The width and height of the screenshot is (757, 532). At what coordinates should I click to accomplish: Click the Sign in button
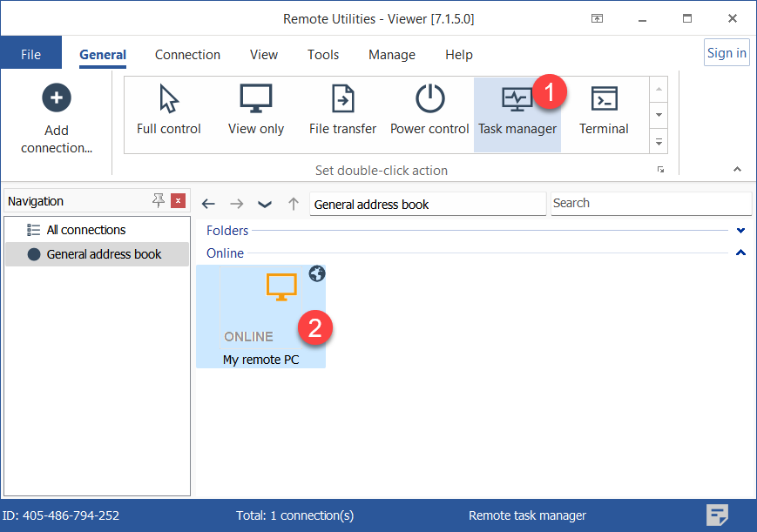pyautogui.click(x=726, y=53)
